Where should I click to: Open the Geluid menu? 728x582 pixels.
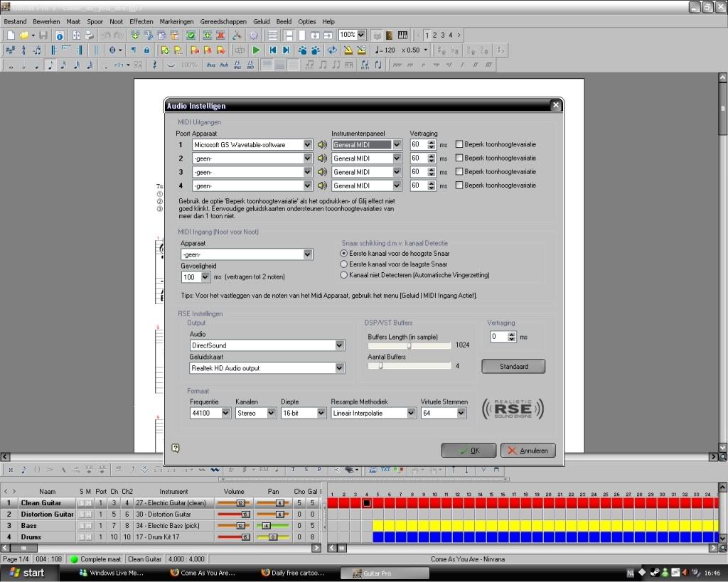pyautogui.click(x=262, y=21)
